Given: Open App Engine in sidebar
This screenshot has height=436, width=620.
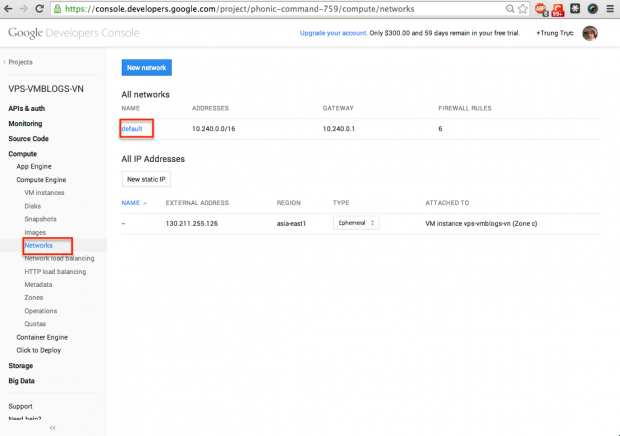Looking at the screenshot, I should (x=34, y=166).
